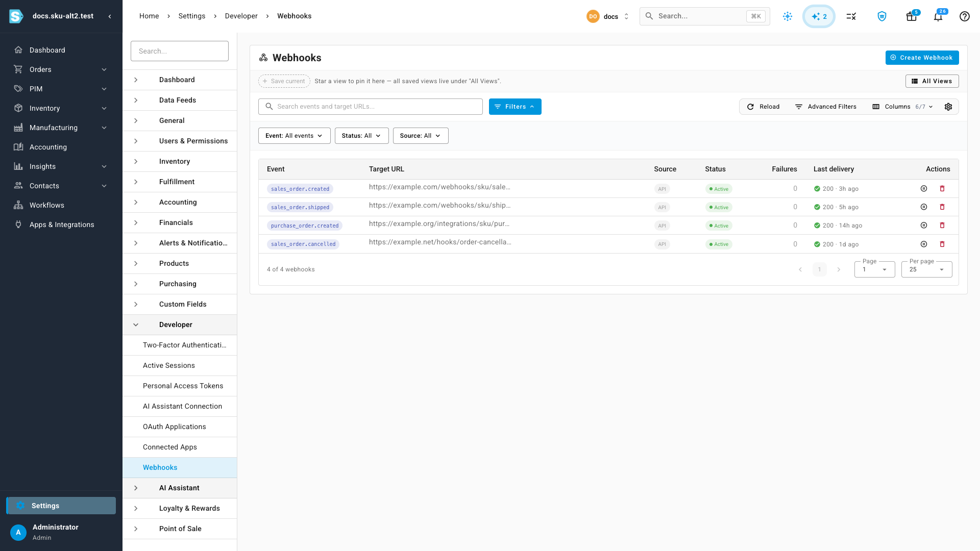Open Advanced Filters

tap(826, 107)
